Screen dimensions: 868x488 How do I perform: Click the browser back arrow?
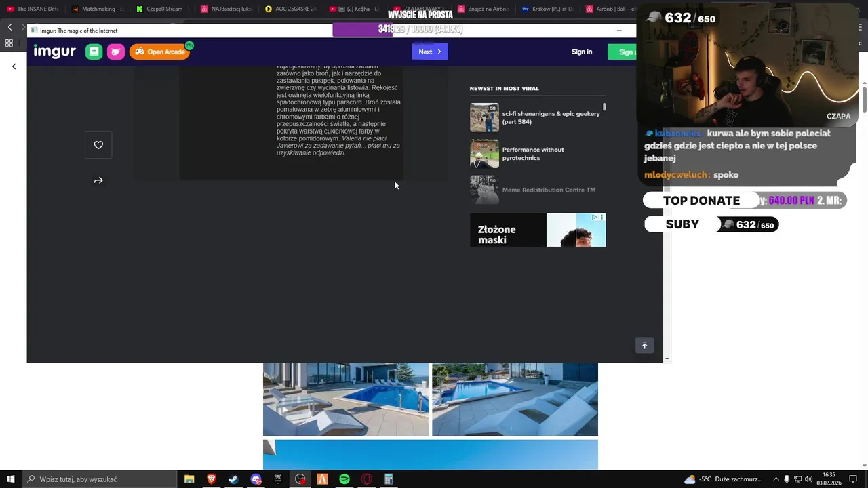[x=9, y=27]
